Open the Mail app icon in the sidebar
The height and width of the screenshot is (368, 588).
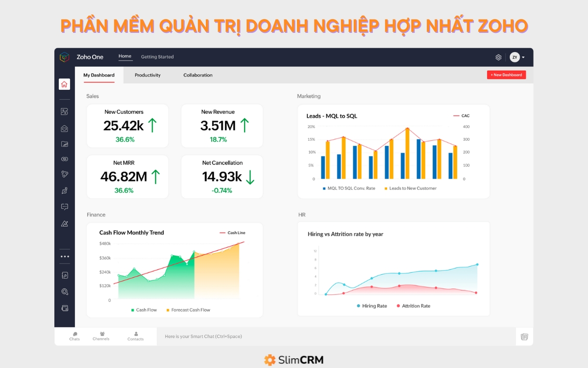[x=64, y=128]
